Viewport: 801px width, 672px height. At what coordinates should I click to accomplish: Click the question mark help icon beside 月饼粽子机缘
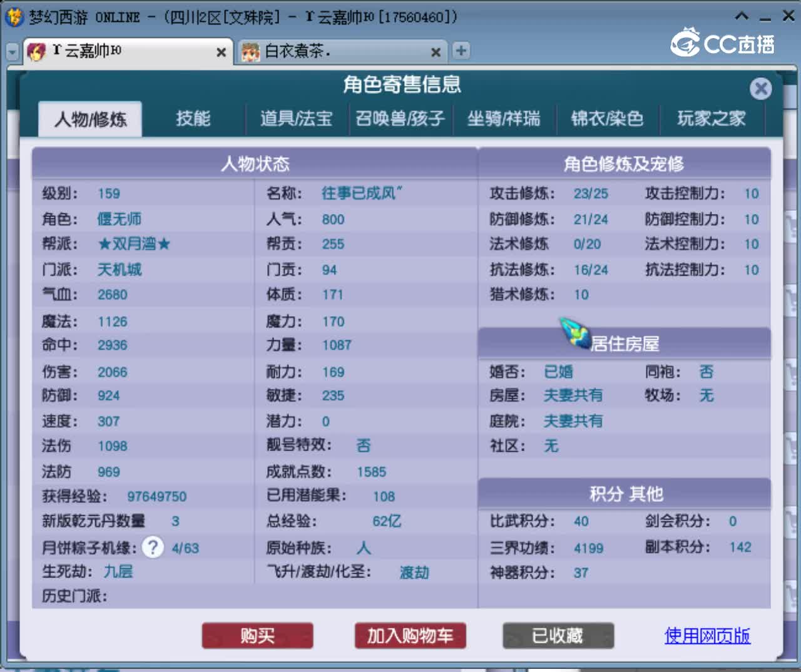point(153,547)
